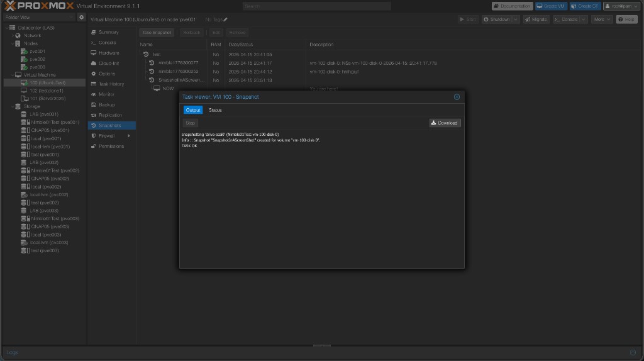This screenshot has height=361, width=644.
Task: Select node pve001 in the tree
Action: (x=37, y=52)
